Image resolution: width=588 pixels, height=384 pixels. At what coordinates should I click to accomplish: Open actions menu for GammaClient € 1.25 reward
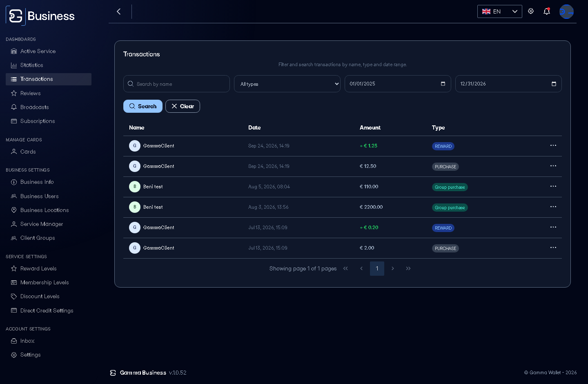(553, 145)
